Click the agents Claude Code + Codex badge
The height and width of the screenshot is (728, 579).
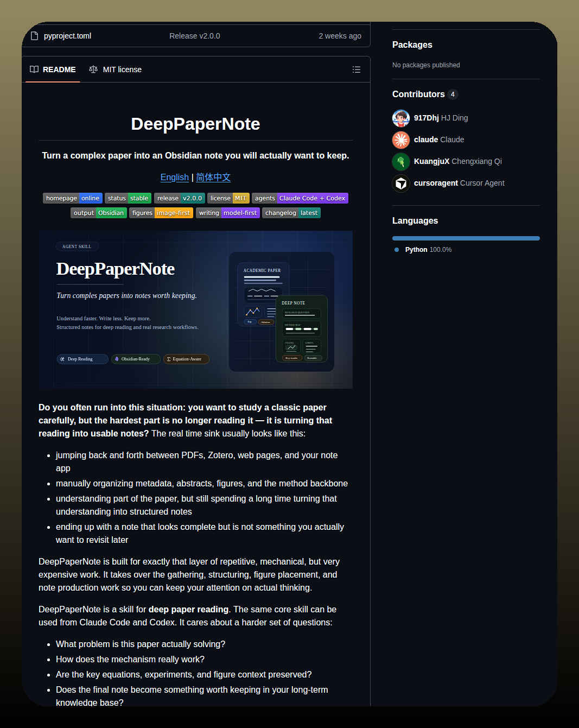click(x=300, y=198)
